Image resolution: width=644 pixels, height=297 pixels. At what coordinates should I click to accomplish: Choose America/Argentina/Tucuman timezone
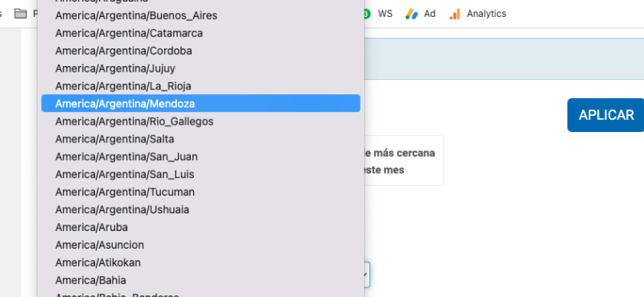(200, 192)
